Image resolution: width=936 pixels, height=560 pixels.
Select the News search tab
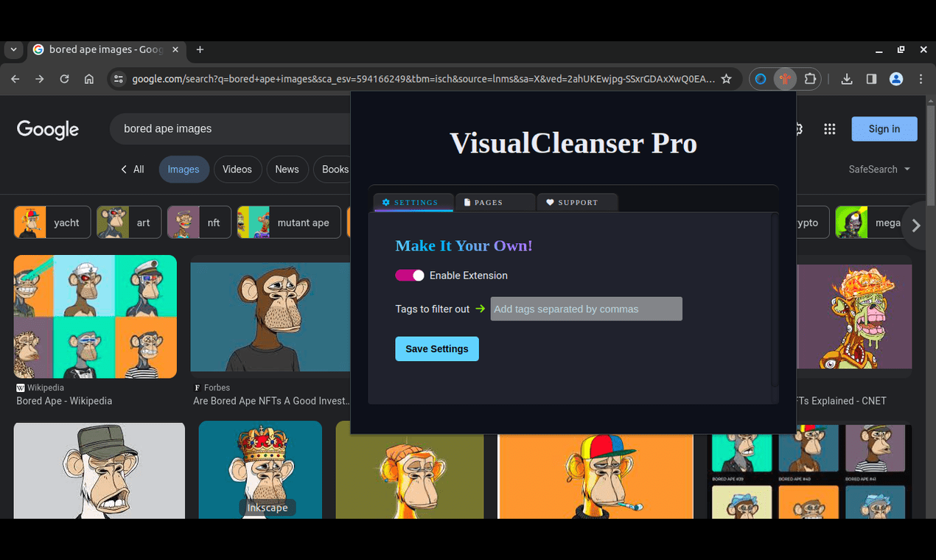click(287, 169)
